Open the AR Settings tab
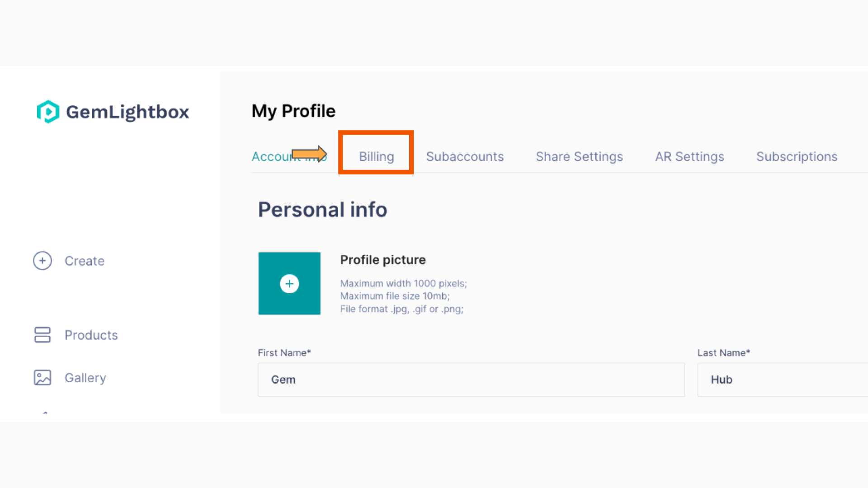868x488 pixels. [x=689, y=156]
